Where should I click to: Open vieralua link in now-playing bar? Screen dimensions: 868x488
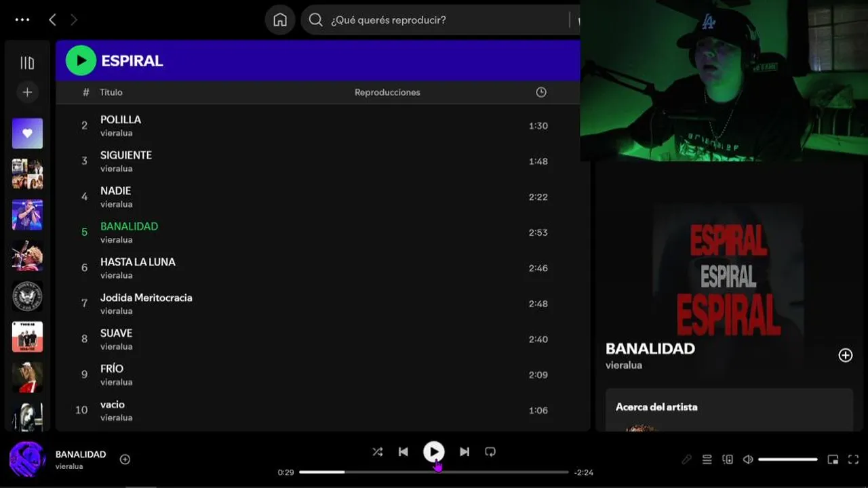click(x=69, y=466)
